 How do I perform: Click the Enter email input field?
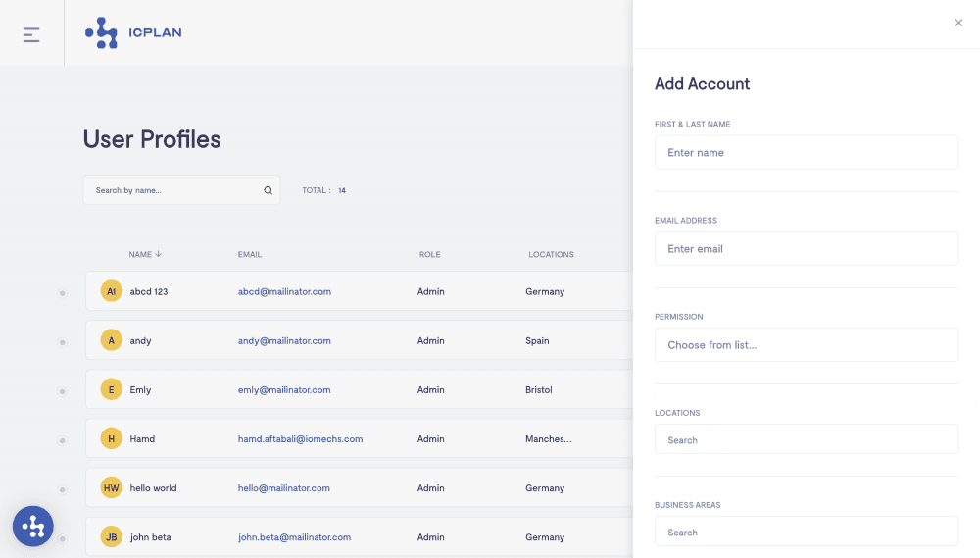[807, 248]
